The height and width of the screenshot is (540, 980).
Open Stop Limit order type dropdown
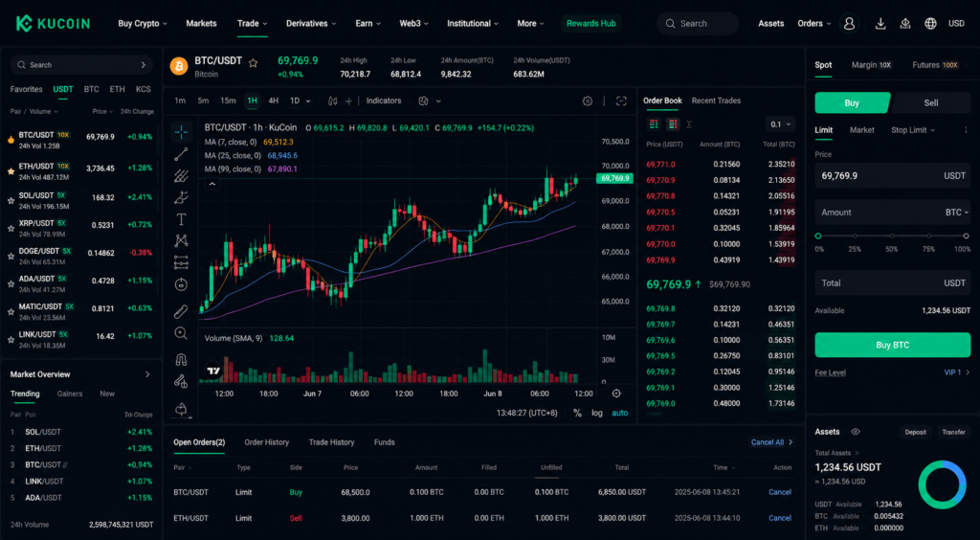coord(913,130)
